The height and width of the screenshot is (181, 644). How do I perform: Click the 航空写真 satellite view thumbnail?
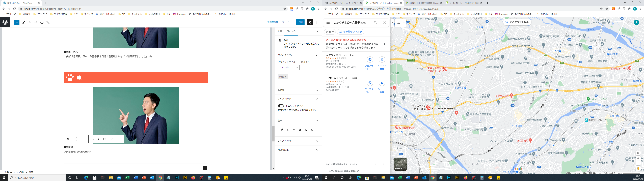coord(400,164)
